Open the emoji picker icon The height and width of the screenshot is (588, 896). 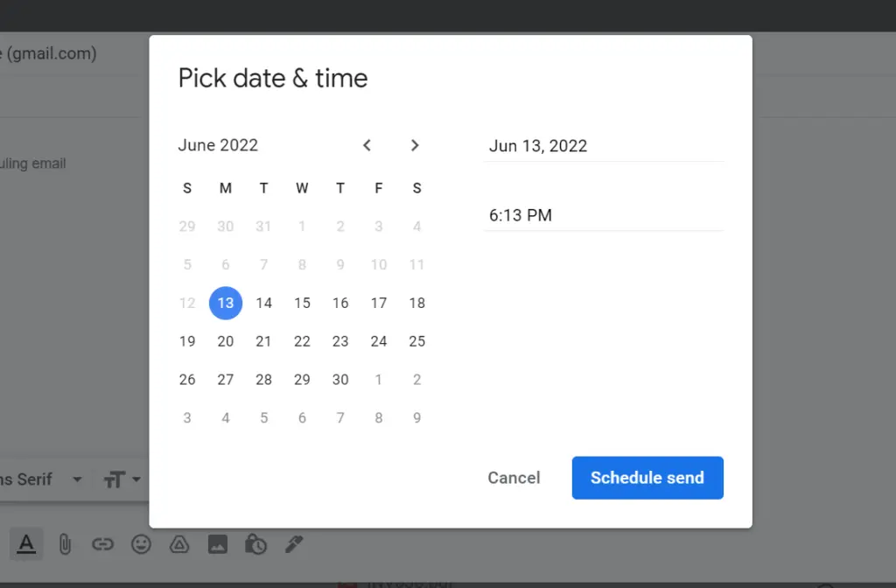click(x=141, y=544)
